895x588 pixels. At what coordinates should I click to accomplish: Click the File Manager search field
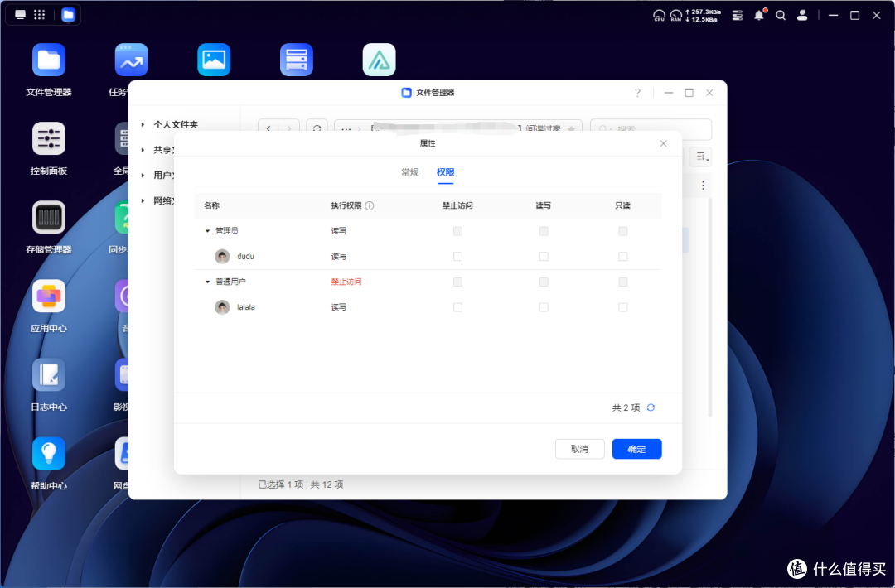pos(651,128)
